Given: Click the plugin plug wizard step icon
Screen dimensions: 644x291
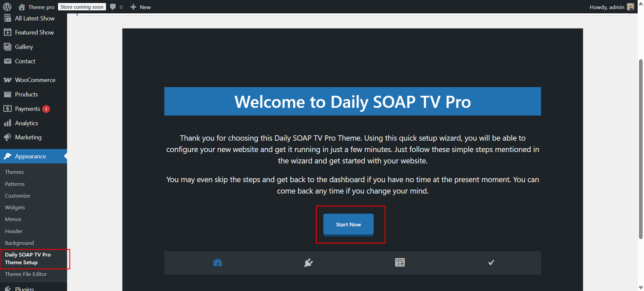Looking at the screenshot, I should click(309, 263).
